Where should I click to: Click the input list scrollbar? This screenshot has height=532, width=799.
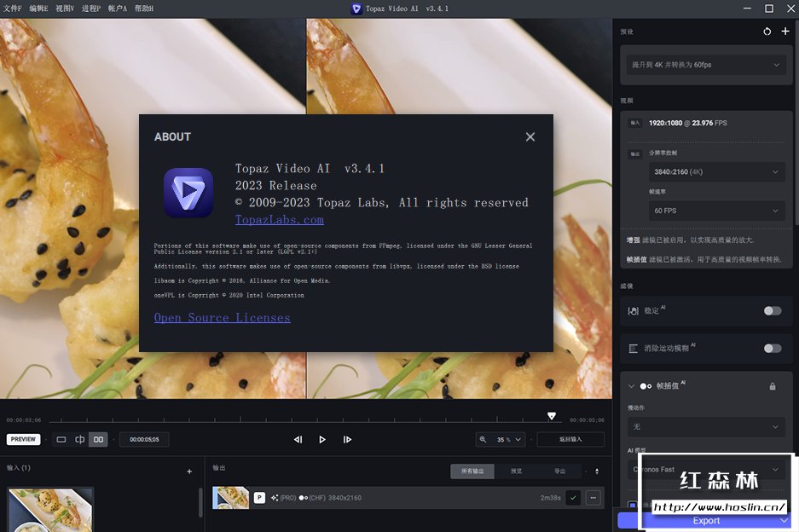point(200,502)
